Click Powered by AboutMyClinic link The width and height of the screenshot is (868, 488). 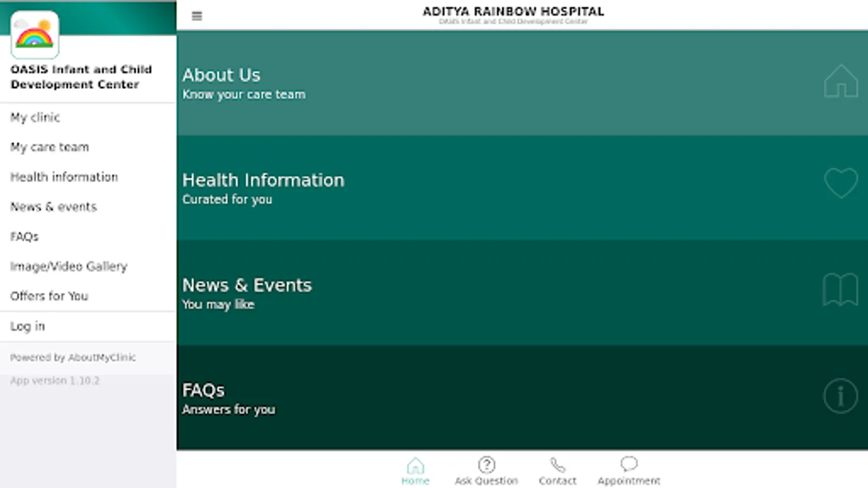click(73, 357)
